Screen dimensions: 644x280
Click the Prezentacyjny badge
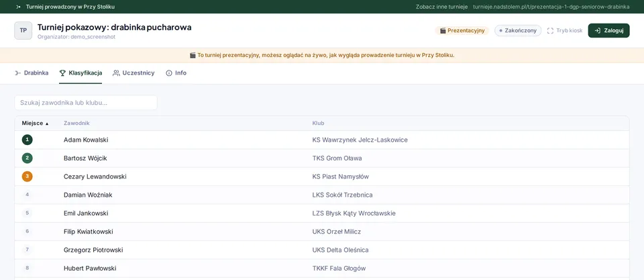[x=462, y=30]
